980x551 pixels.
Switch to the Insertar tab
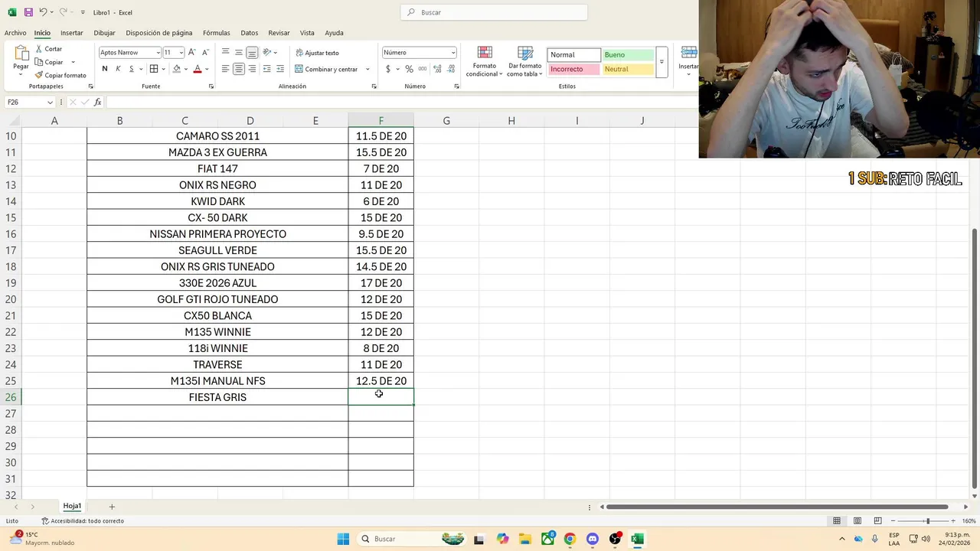coord(72,33)
